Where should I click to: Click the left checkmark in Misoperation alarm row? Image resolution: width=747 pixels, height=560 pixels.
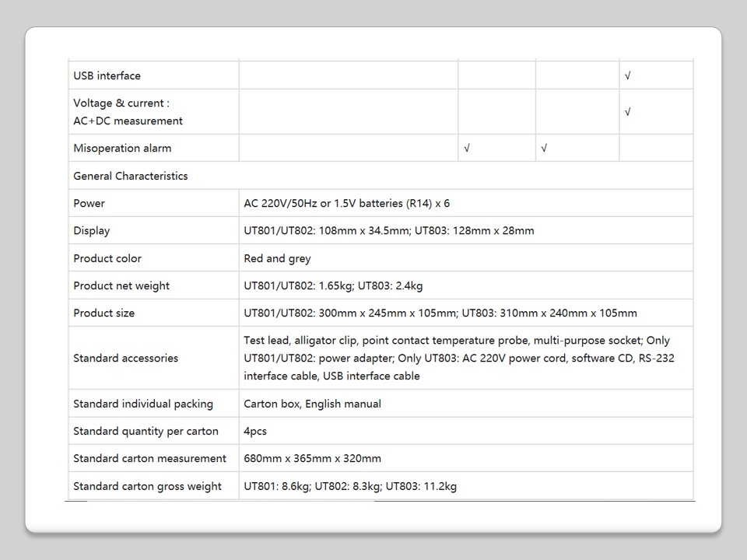(467, 149)
